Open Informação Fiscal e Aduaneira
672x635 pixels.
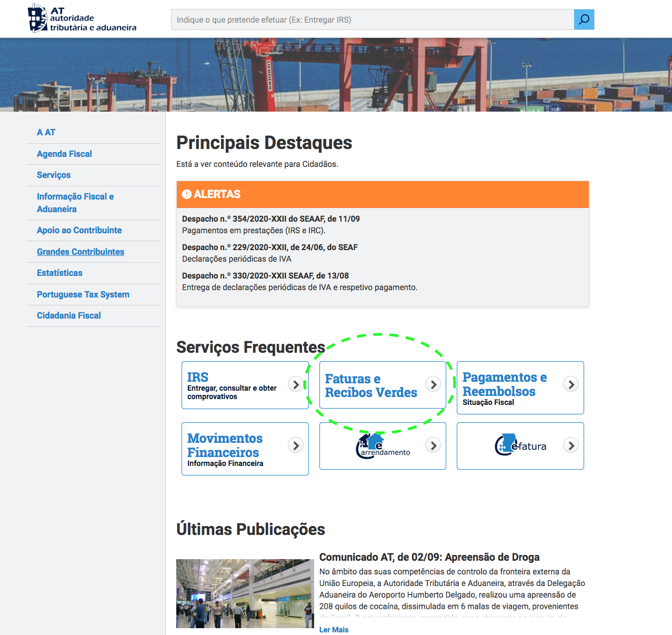pos(75,203)
